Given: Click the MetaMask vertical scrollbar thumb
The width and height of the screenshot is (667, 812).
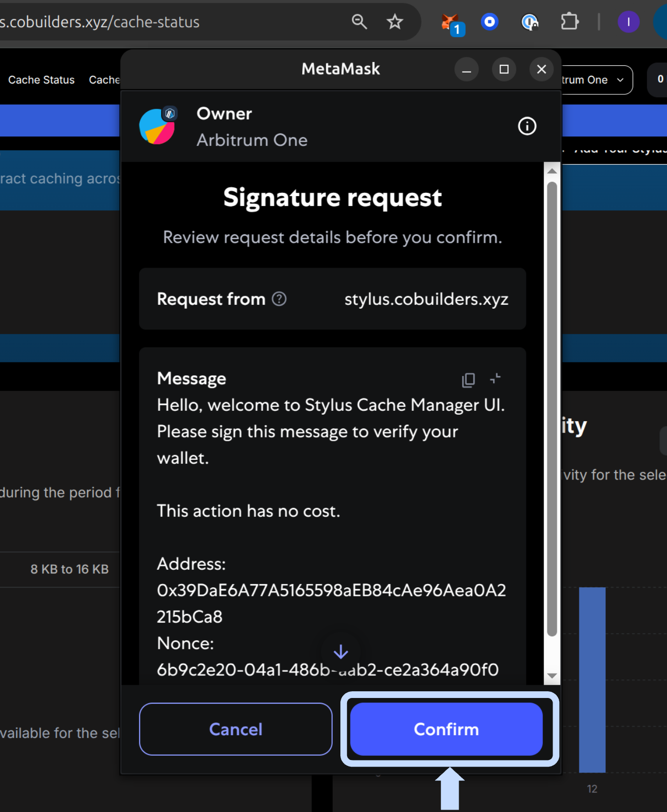Looking at the screenshot, I should click(552, 409).
